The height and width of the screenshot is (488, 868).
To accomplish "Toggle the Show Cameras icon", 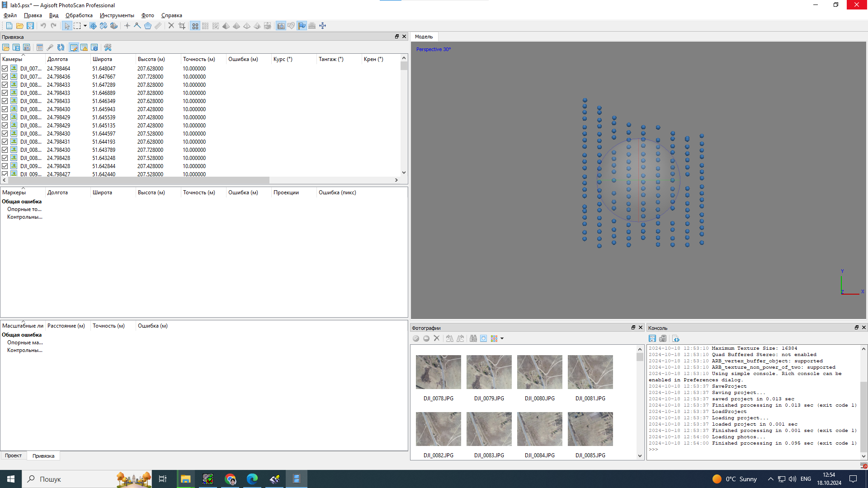I will tap(281, 26).
